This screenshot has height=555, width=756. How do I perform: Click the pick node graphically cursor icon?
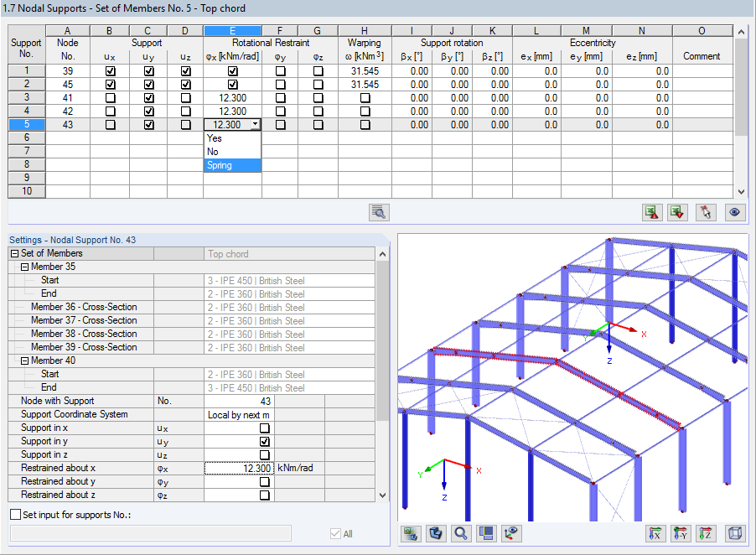pos(706,213)
